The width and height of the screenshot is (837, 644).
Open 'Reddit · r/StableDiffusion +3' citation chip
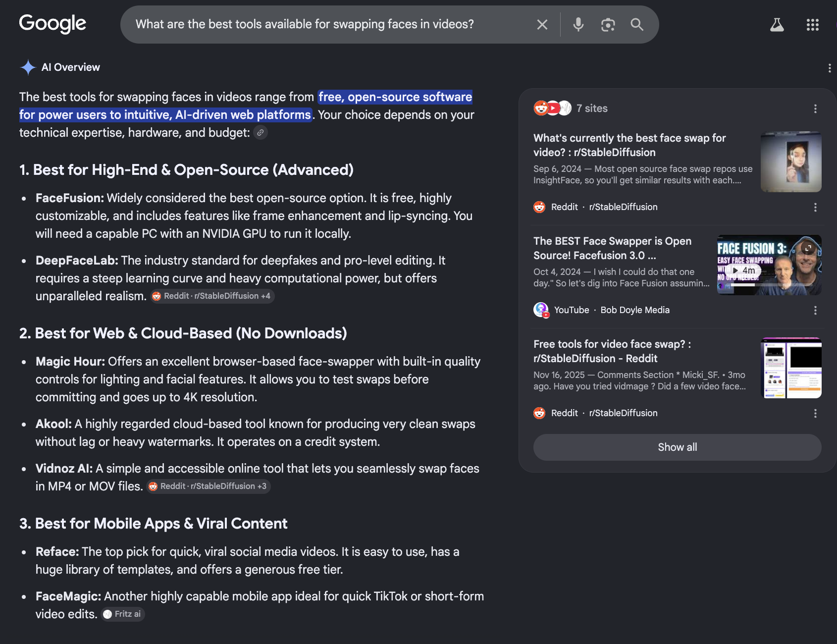[x=209, y=486]
